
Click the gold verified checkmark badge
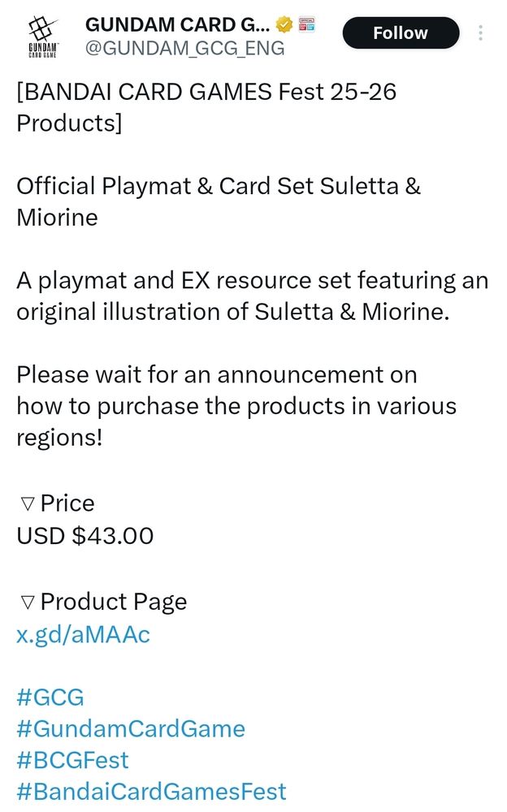point(284,24)
